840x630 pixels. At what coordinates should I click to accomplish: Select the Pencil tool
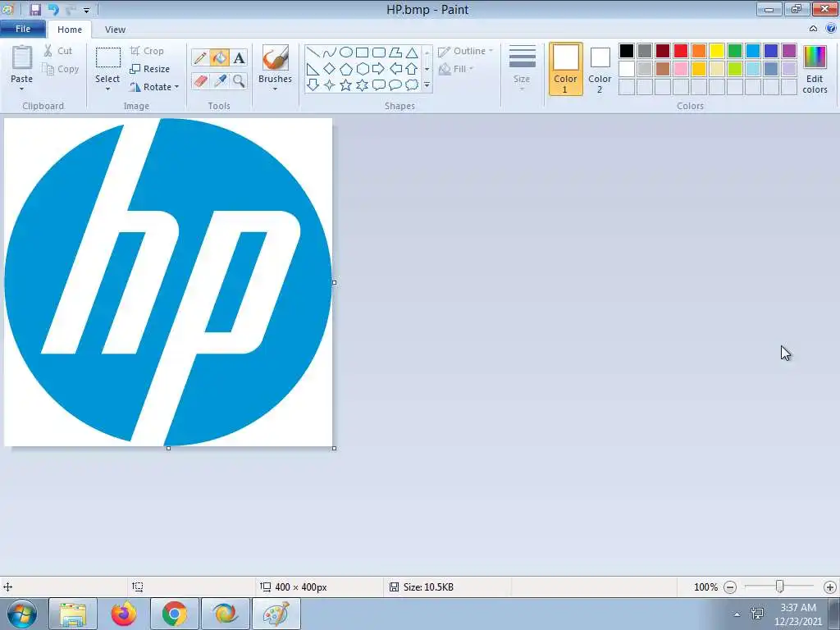[200, 57]
